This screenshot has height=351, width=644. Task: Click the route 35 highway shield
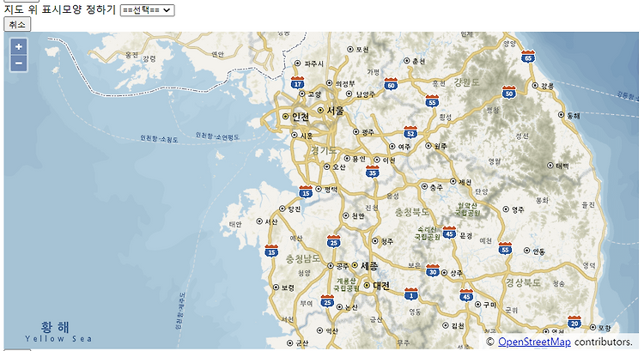(373, 172)
